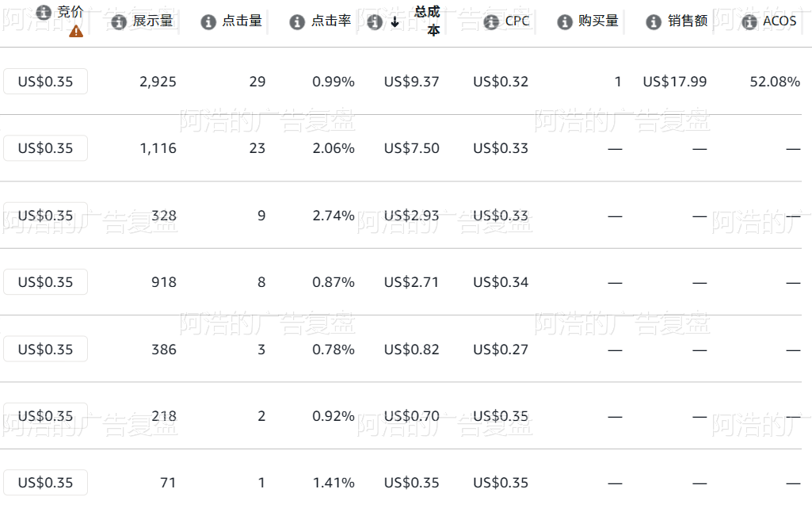
Task: Click info icon beside 销售额 header
Action: point(654,22)
